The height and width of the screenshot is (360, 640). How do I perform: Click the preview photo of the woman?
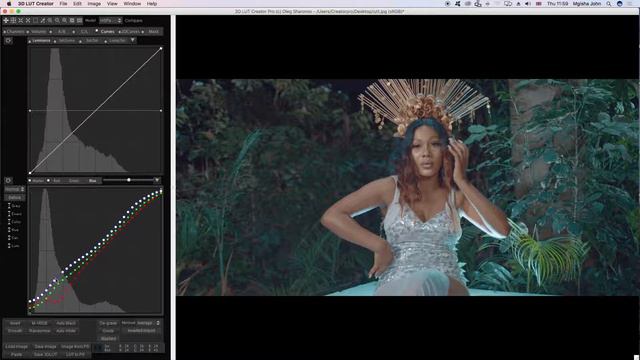pyautogui.click(x=407, y=187)
